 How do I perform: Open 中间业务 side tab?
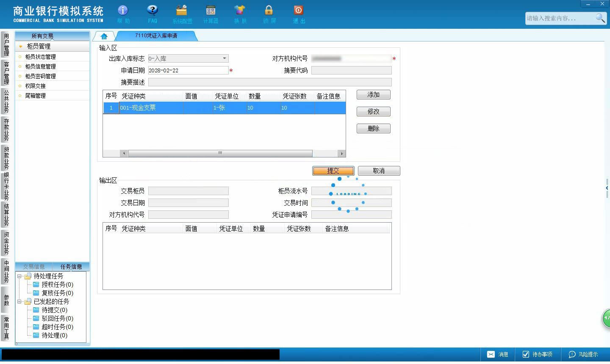6,271
